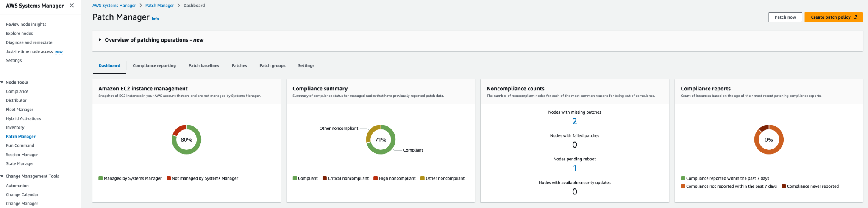Open Run Command
The width and height of the screenshot is (868, 208).
(x=20, y=146)
